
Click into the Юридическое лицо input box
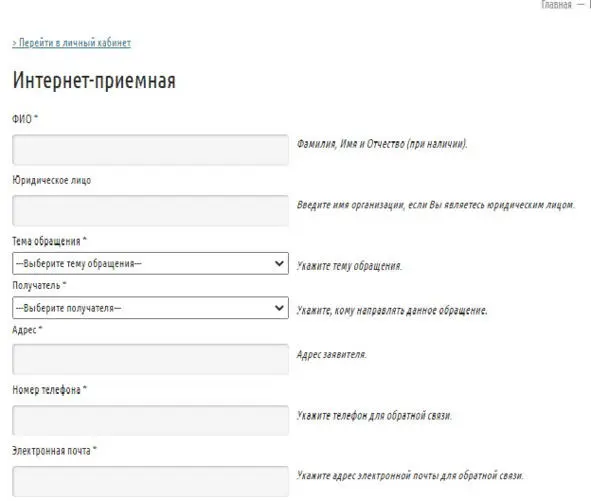coord(150,211)
